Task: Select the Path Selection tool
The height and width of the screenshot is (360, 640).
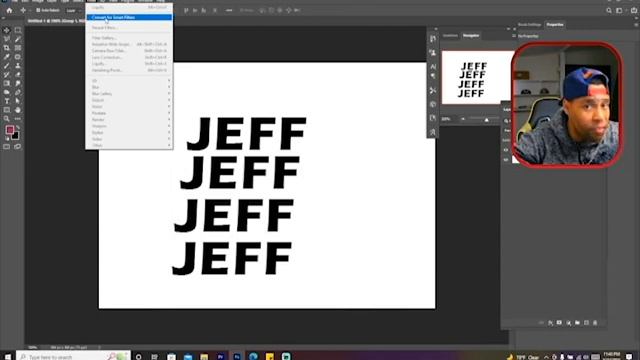Action: coord(18,101)
